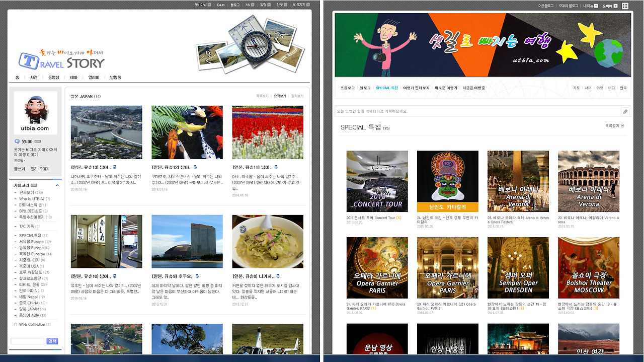Open the red flower field thumbnail
Screen dimensions: 644x362
click(x=268, y=132)
